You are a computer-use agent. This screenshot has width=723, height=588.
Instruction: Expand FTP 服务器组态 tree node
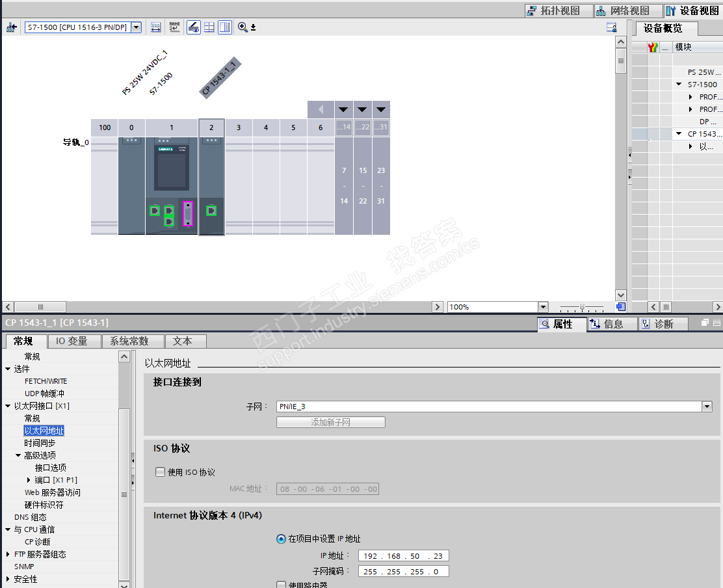[8, 554]
